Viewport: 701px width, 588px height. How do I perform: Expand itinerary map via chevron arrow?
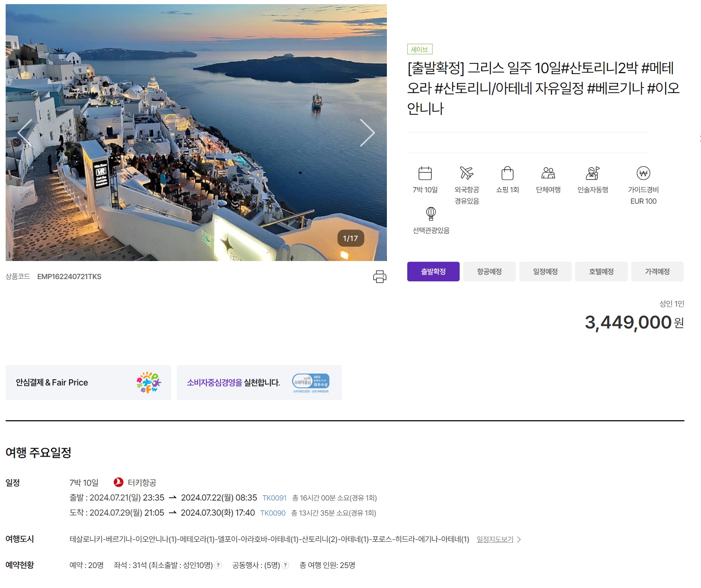pos(519,539)
